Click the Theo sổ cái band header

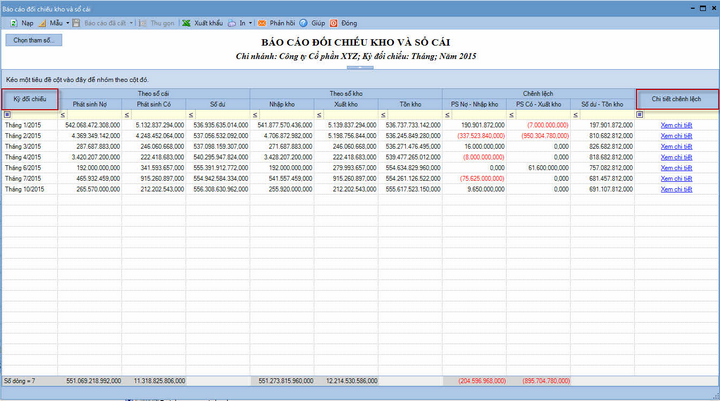click(154, 94)
